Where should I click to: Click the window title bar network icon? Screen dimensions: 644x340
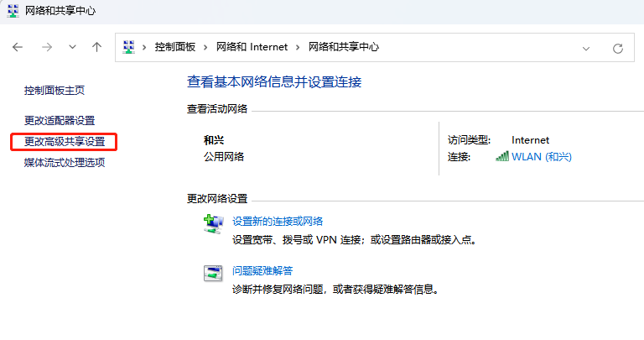(x=13, y=12)
